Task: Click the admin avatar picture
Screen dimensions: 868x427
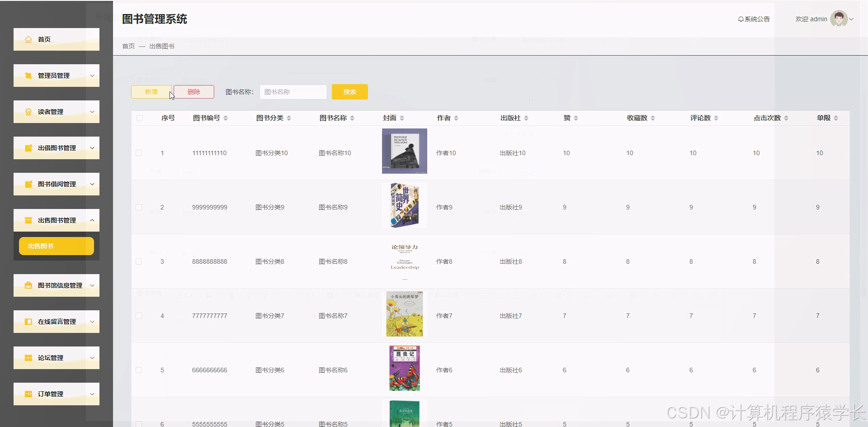Action: tap(839, 19)
